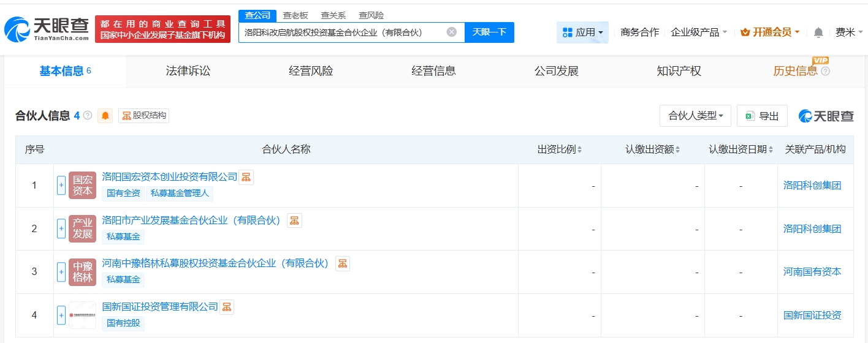The width and height of the screenshot is (868, 343).
Task: Click the orange alert bell beside 合伙人信息
Action: tap(105, 116)
